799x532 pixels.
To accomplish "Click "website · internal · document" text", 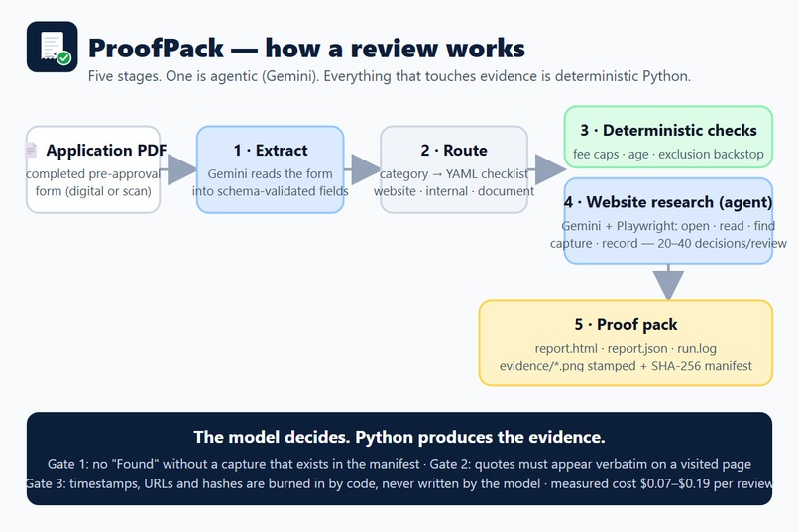I will (454, 191).
